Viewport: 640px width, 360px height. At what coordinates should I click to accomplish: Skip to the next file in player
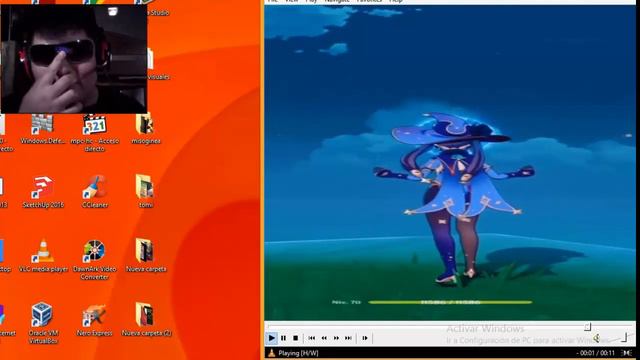(348, 338)
